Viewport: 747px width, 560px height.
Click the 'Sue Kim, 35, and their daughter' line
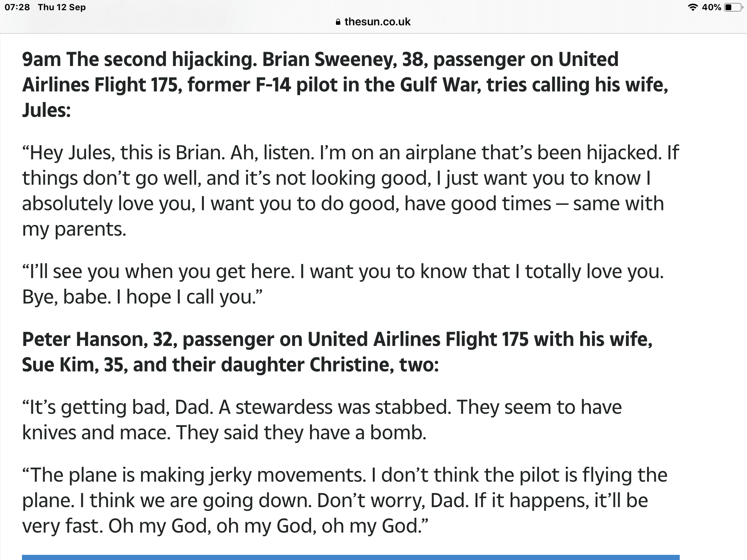[230, 365]
